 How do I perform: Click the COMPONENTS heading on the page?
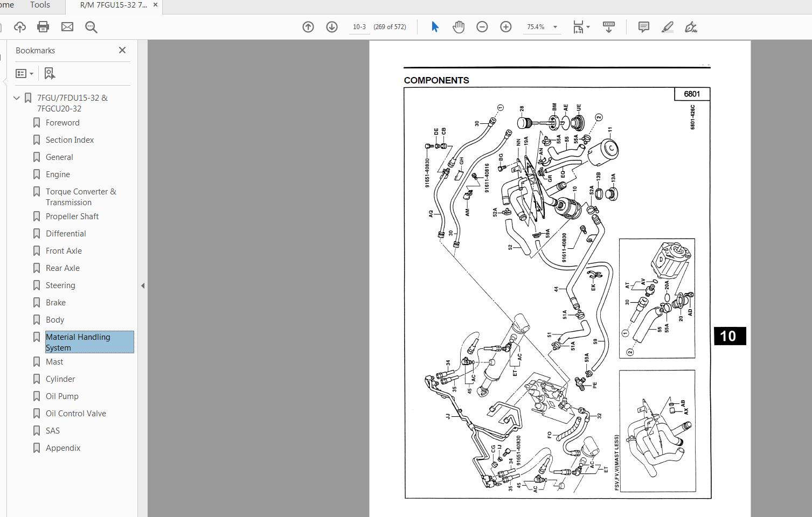[x=436, y=80]
